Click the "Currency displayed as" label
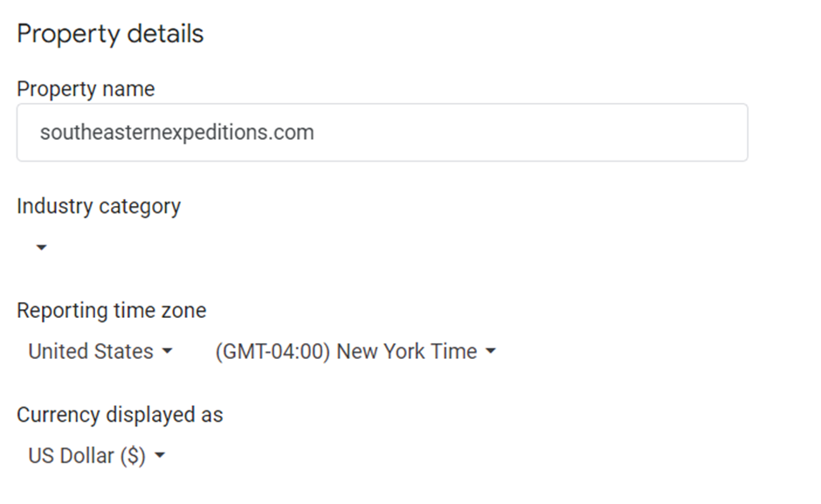The height and width of the screenshot is (504, 821). pos(120,415)
